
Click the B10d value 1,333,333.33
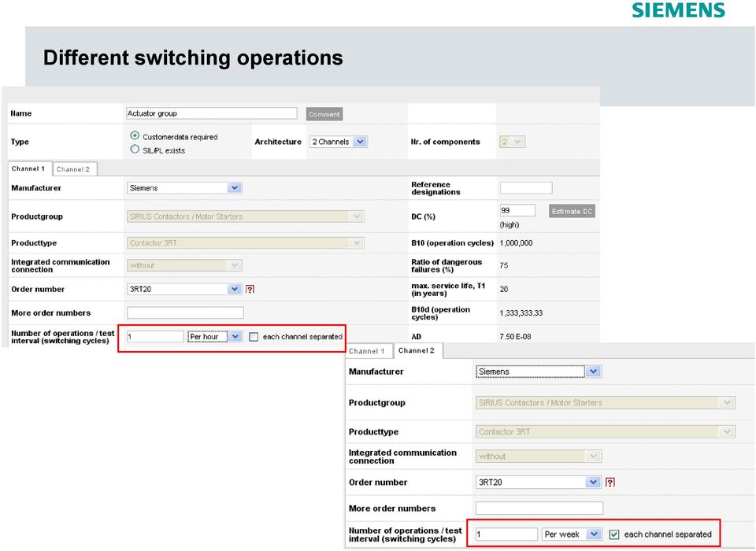[x=521, y=312]
